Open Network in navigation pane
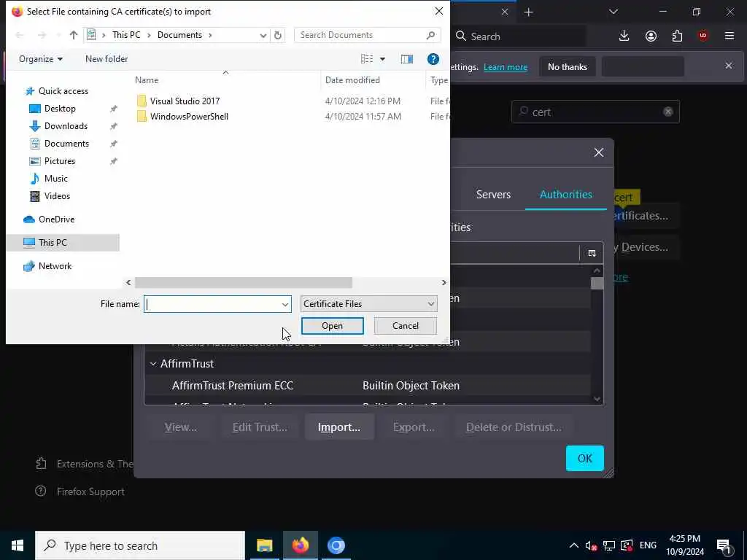Screen dimensions: 747x560 (55, 265)
